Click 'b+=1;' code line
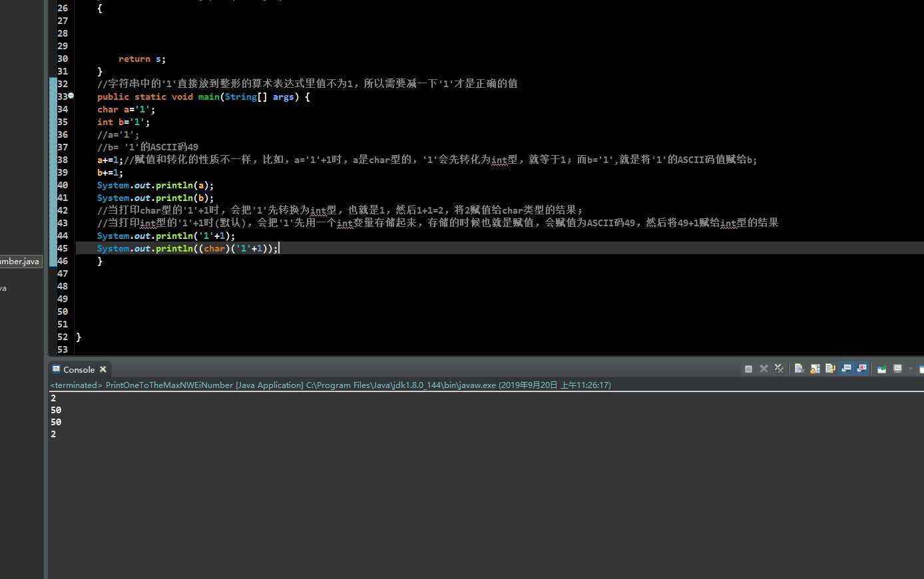The image size is (924, 579). [x=110, y=172]
